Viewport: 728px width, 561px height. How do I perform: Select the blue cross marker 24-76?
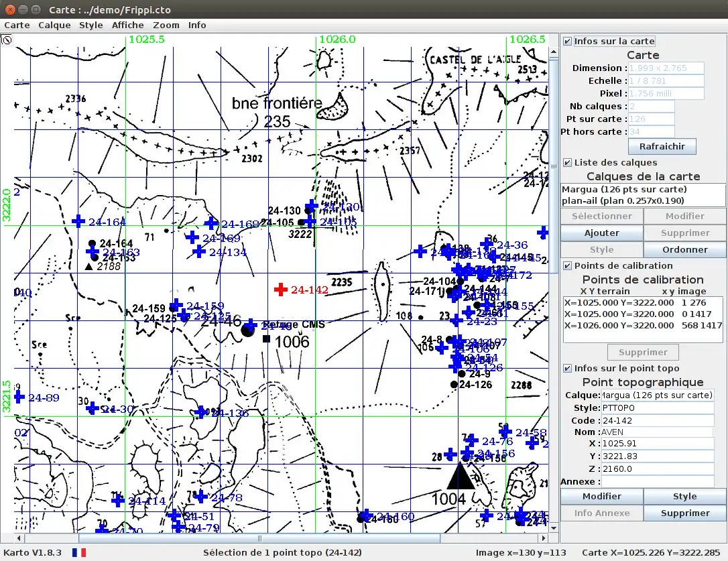471,440
